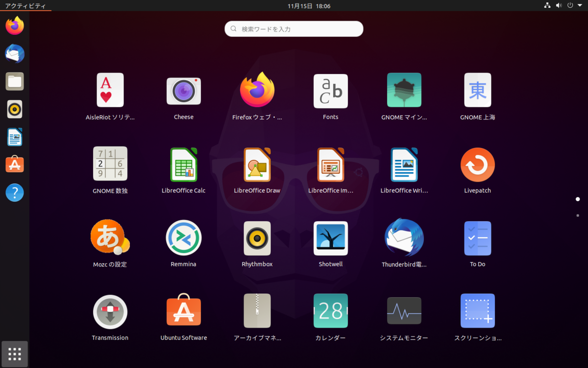This screenshot has height=368, width=588.
Task: Open the 11月15日 18:06 clock menu
Action: click(309, 6)
